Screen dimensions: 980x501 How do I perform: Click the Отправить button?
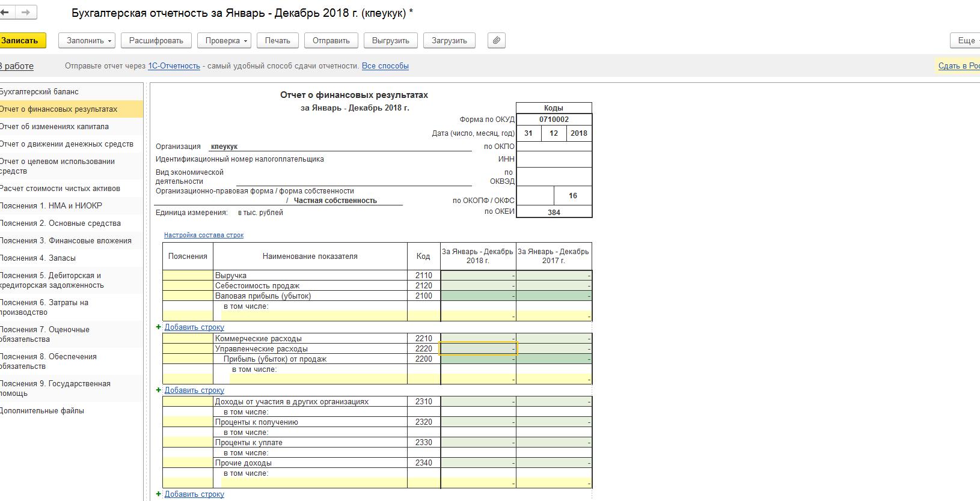click(x=331, y=40)
